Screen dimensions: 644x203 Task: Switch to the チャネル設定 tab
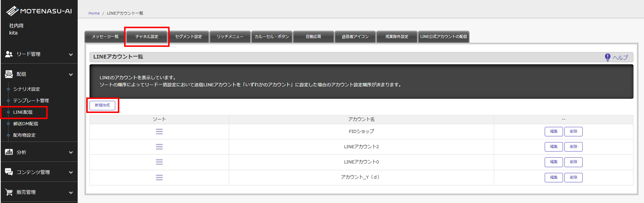(147, 37)
